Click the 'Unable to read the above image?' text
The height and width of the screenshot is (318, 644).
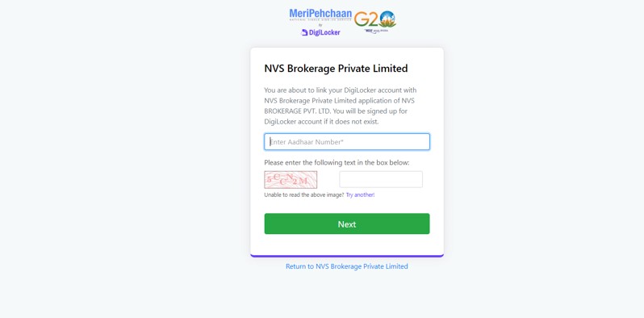(304, 195)
